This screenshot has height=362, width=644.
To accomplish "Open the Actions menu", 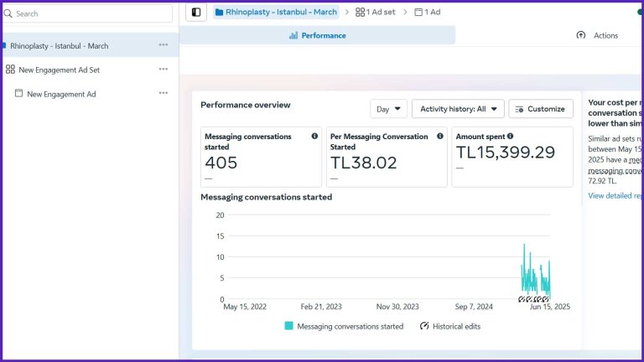I will point(598,35).
